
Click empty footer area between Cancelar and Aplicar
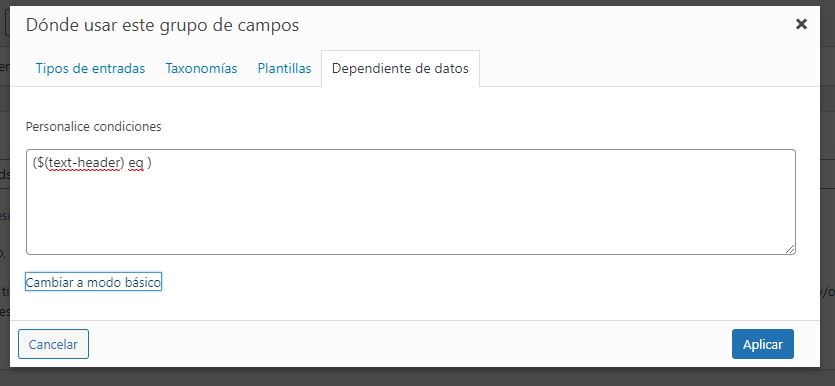(x=410, y=344)
